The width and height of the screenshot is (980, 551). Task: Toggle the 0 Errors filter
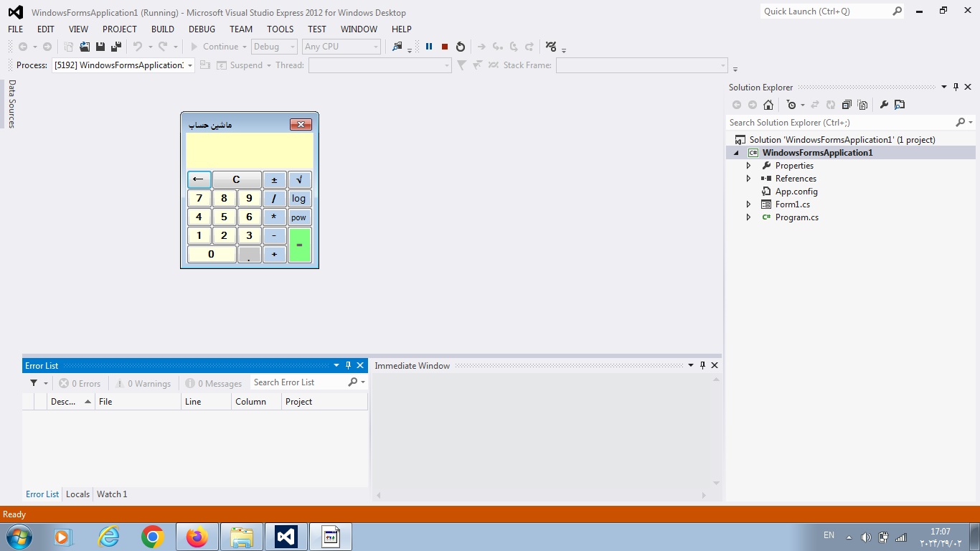click(80, 383)
